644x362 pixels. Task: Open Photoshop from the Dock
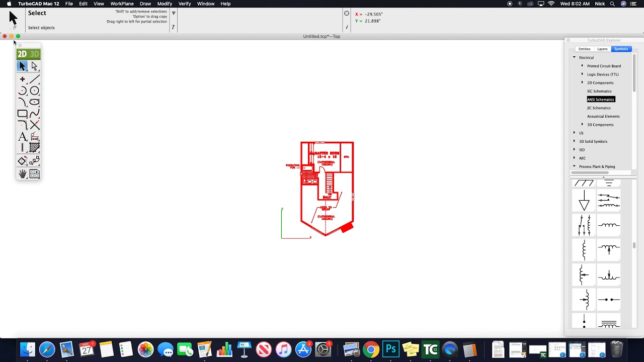(x=391, y=349)
